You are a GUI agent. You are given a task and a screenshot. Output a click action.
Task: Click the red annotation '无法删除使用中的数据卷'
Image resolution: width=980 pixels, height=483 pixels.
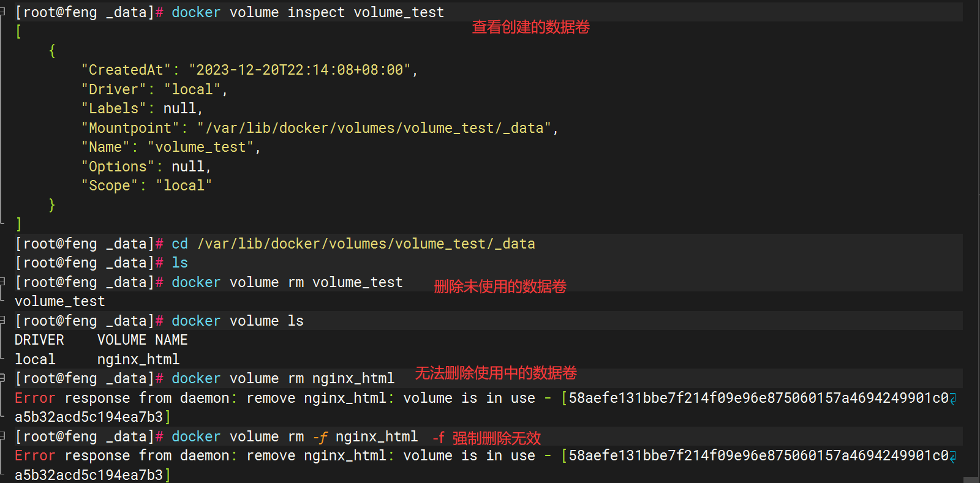[x=496, y=373]
